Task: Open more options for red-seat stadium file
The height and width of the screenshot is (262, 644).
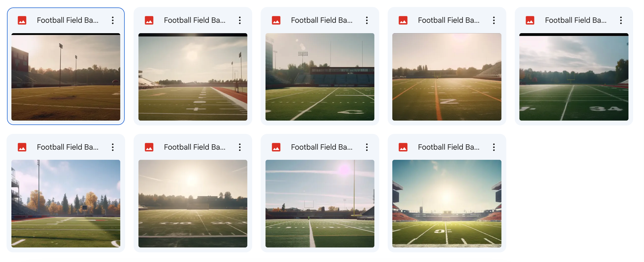Action: [494, 147]
